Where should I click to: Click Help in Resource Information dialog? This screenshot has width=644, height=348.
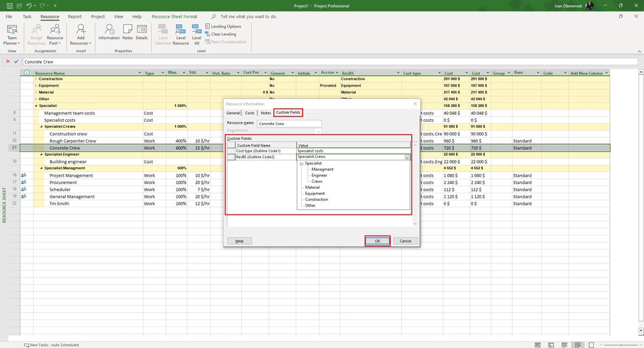coord(239,241)
